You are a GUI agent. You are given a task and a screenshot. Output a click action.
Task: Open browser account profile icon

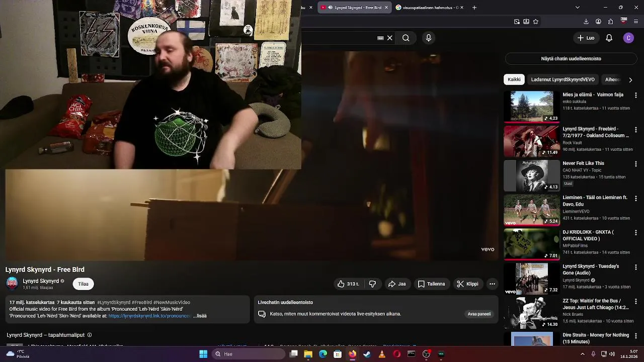pyautogui.click(x=598, y=22)
